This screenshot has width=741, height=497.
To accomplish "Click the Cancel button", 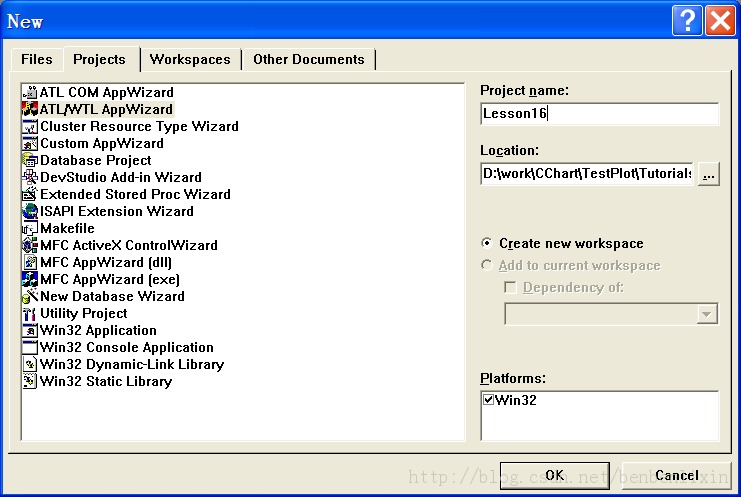I will [677, 475].
